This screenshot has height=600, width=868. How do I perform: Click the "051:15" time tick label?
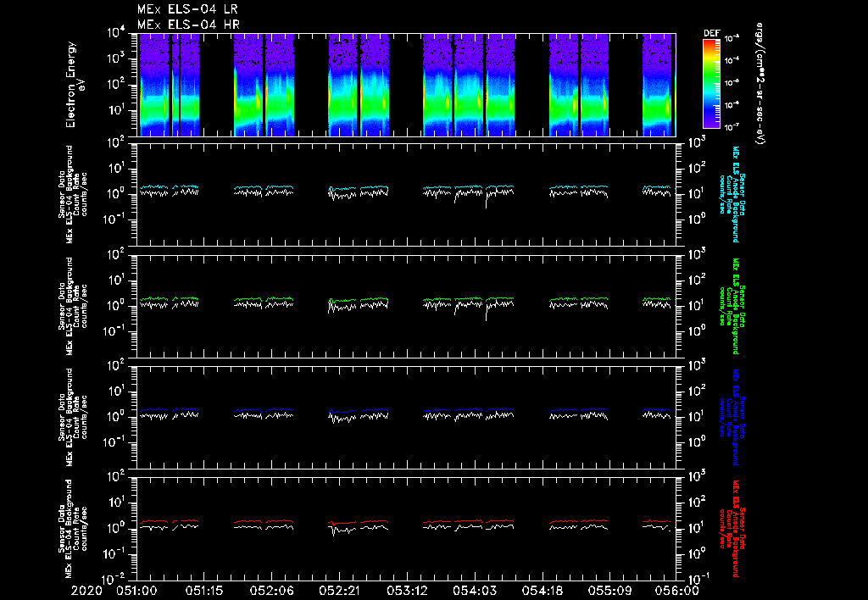203,591
